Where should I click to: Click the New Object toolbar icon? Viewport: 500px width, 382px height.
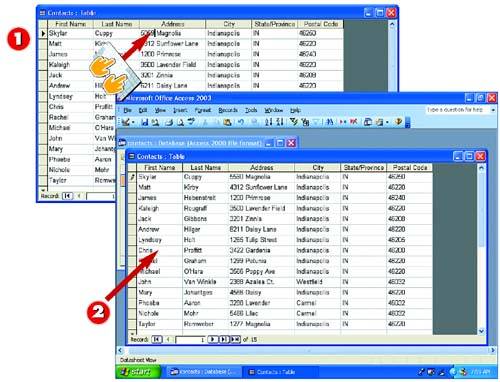(379, 122)
